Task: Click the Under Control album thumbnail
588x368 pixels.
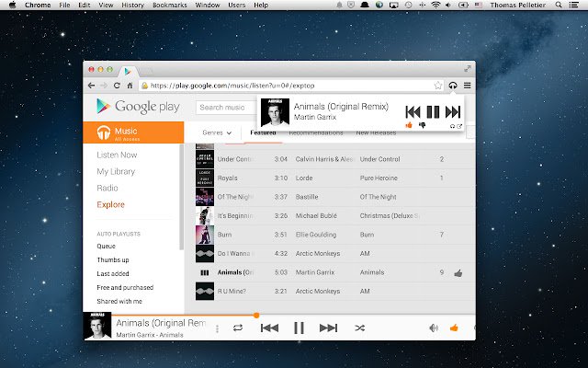Action: [x=205, y=159]
